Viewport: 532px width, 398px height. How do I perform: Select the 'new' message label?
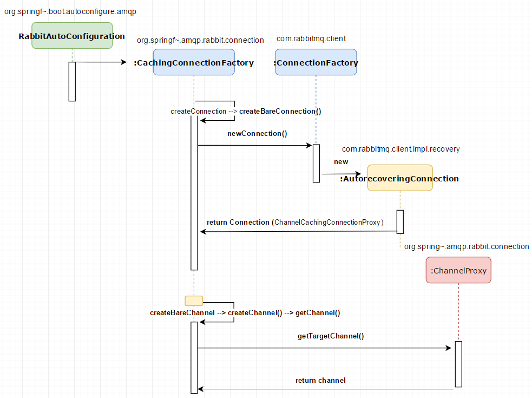pos(341,162)
